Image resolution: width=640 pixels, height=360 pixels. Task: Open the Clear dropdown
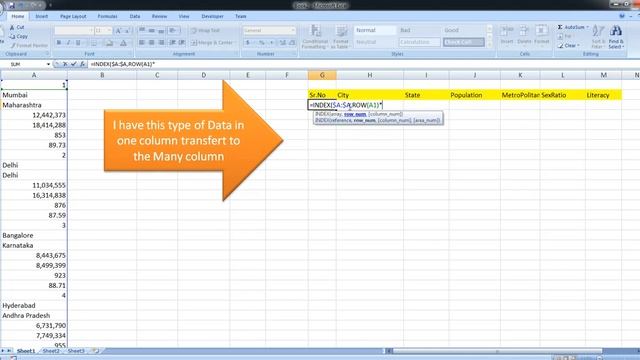pos(579,45)
